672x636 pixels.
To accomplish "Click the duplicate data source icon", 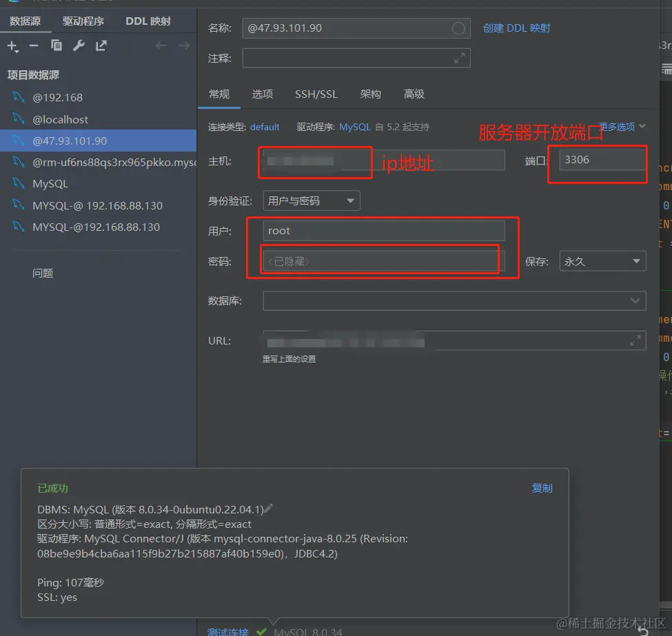I will click(x=56, y=45).
